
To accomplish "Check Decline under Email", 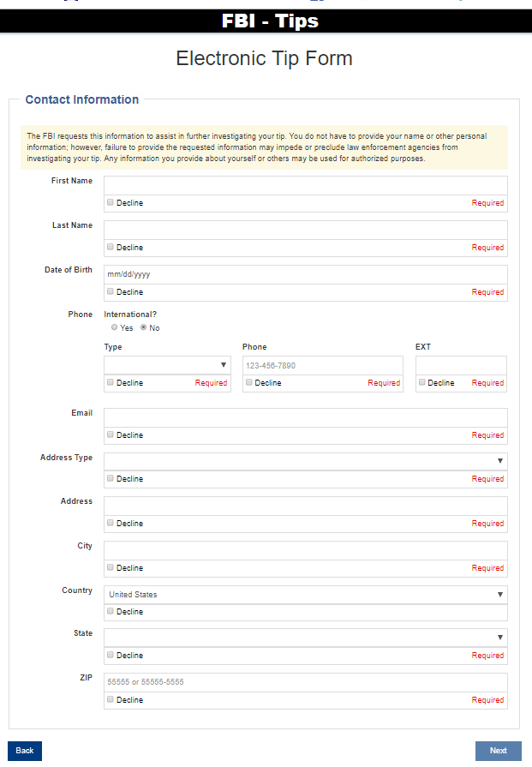I will (111, 434).
